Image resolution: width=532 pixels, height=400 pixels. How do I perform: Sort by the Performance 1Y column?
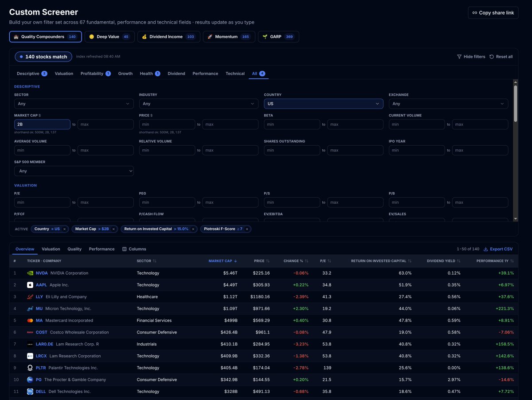[x=495, y=261]
